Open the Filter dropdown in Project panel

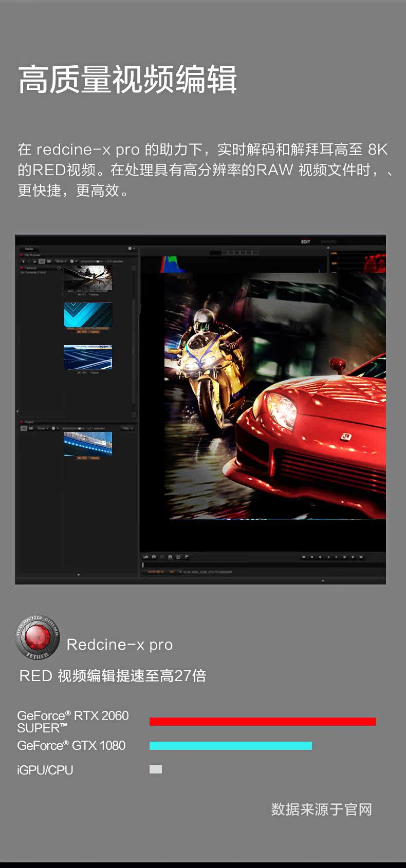[126, 428]
